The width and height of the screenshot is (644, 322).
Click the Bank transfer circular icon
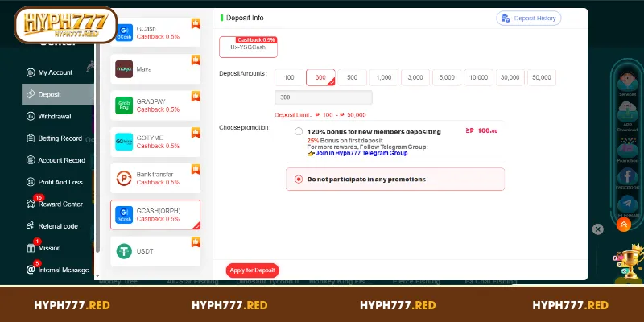[124, 178]
